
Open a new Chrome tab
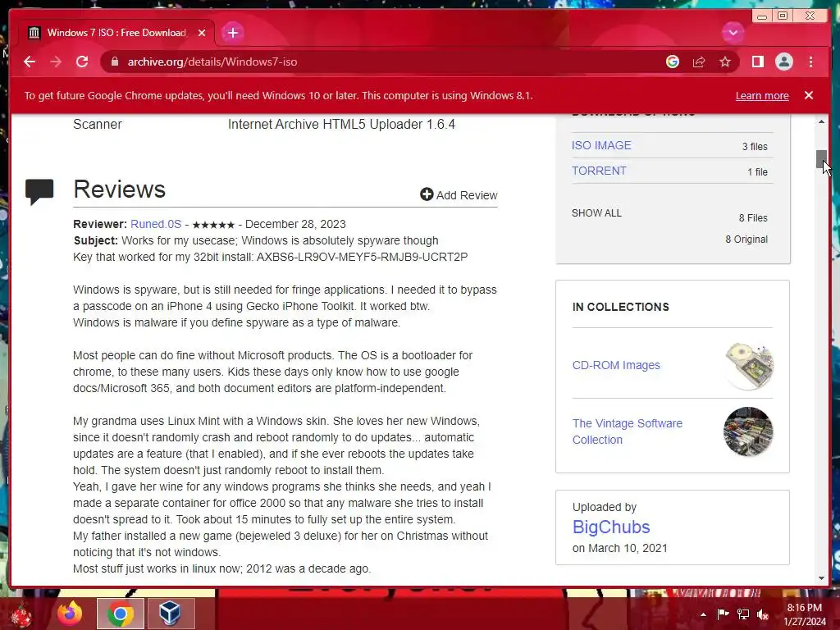tap(232, 33)
